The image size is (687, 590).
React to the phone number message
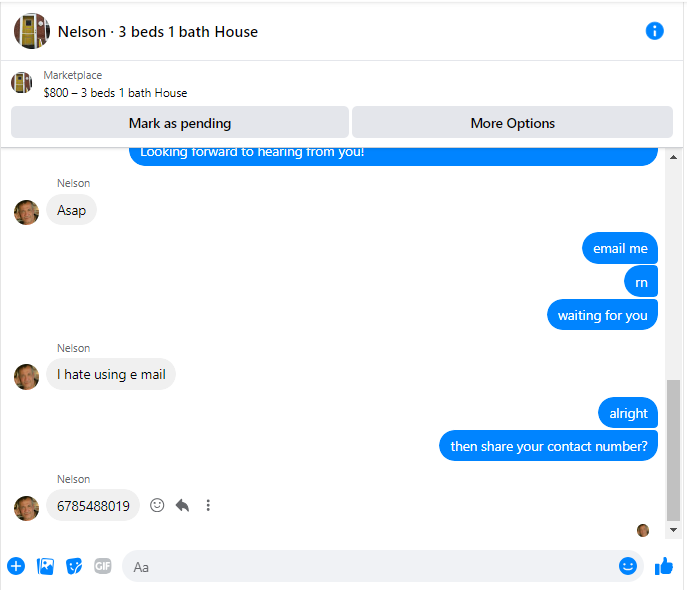(x=157, y=505)
